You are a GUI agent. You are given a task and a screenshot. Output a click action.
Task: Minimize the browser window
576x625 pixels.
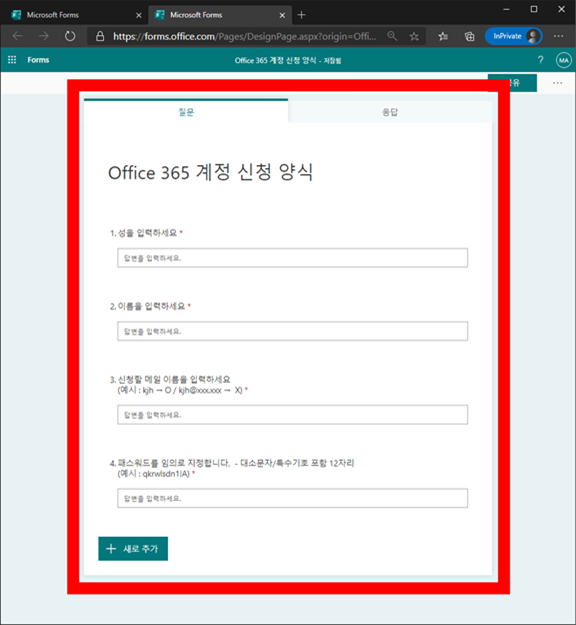[x=506, y=9]
